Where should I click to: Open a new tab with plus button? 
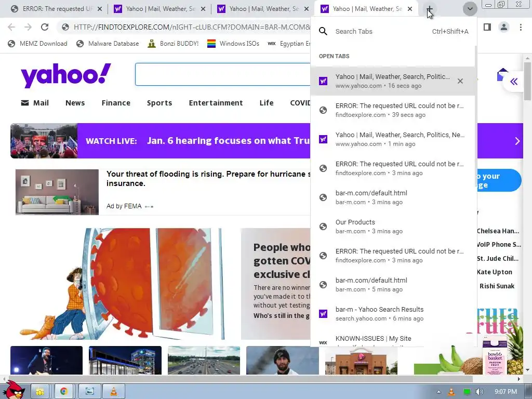[430, 9]
